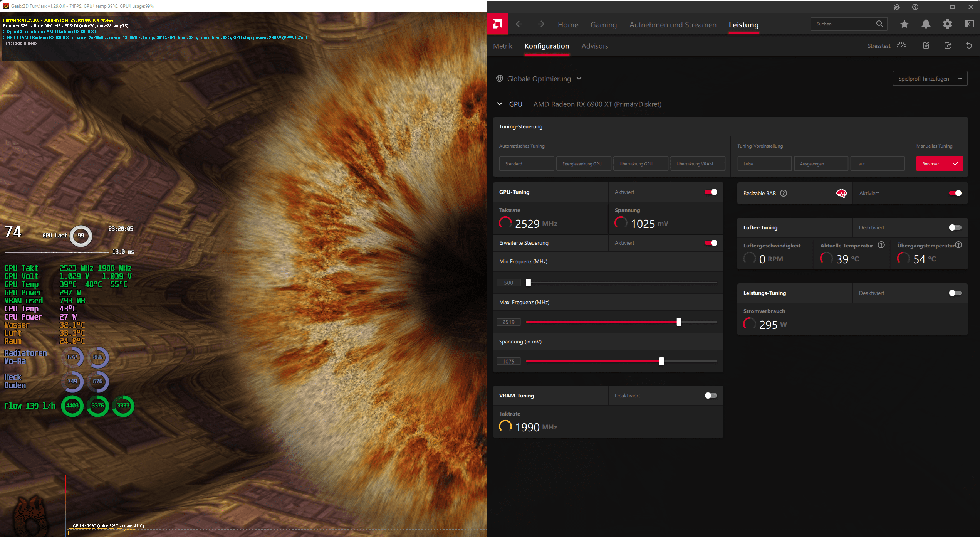Enable the VRAM-Tuning toggle
980x537 pixels.
click(711, 396)
